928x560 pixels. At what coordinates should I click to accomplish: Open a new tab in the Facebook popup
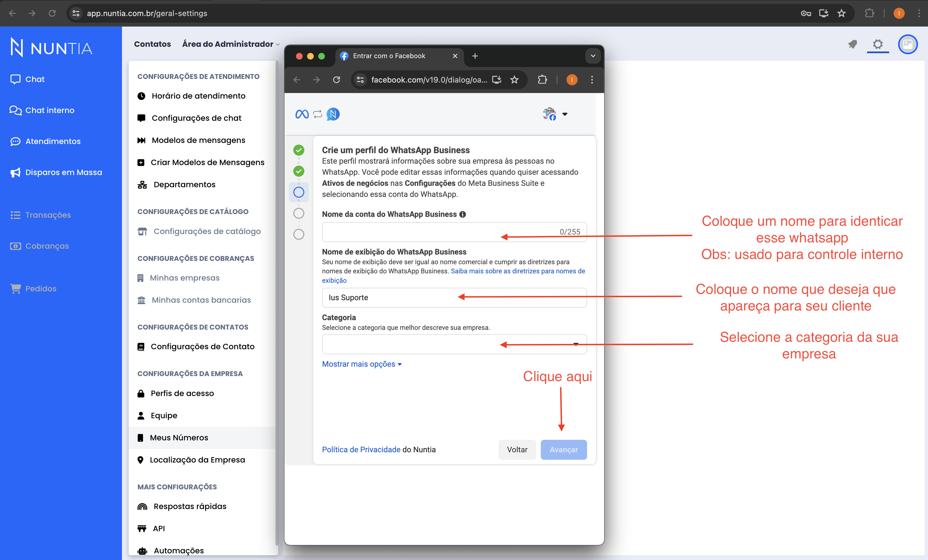tap(475, 56)
